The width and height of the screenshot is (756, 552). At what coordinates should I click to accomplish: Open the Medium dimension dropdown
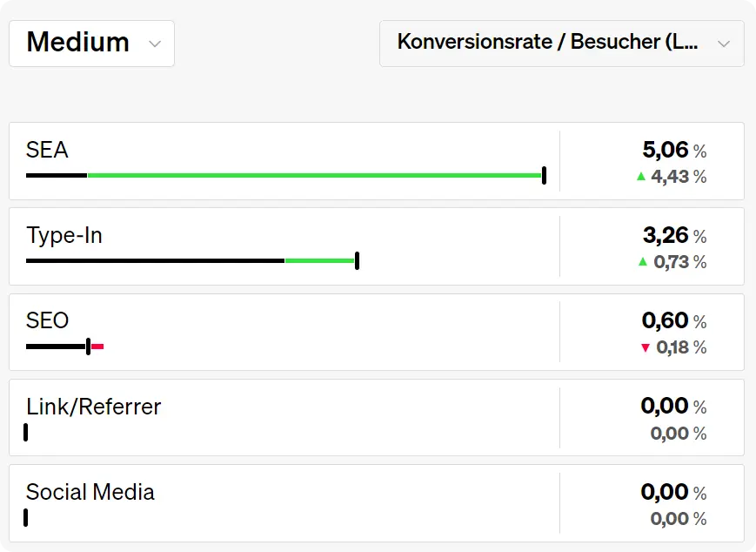91,44
